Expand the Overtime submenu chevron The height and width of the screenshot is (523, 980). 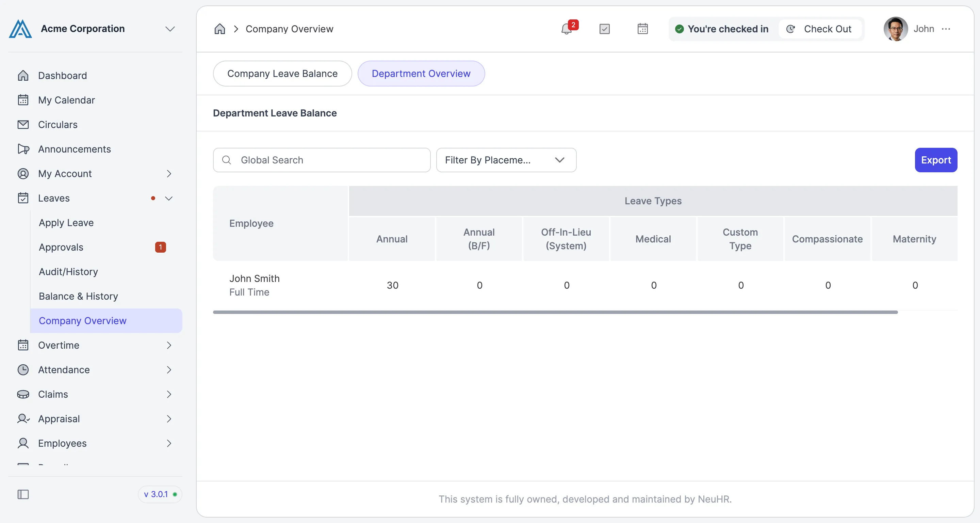click(x=169, y=345)
